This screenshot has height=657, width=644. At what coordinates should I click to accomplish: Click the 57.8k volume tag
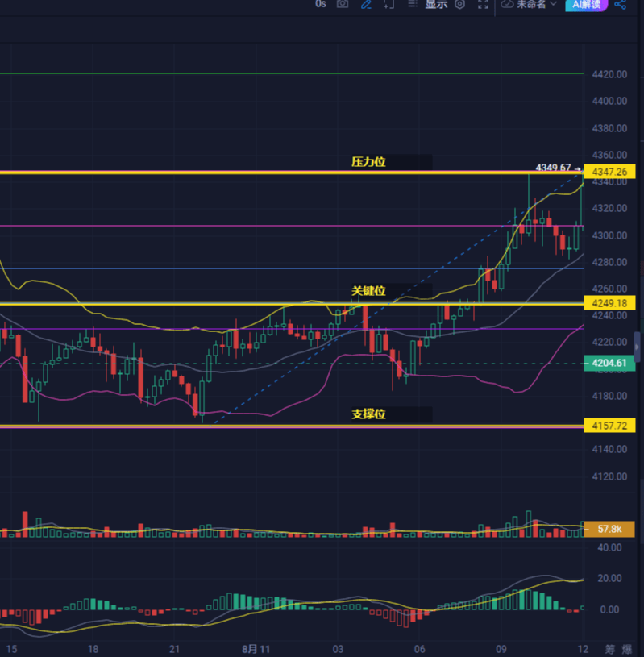pyautogui.click(x=609, y=529)
